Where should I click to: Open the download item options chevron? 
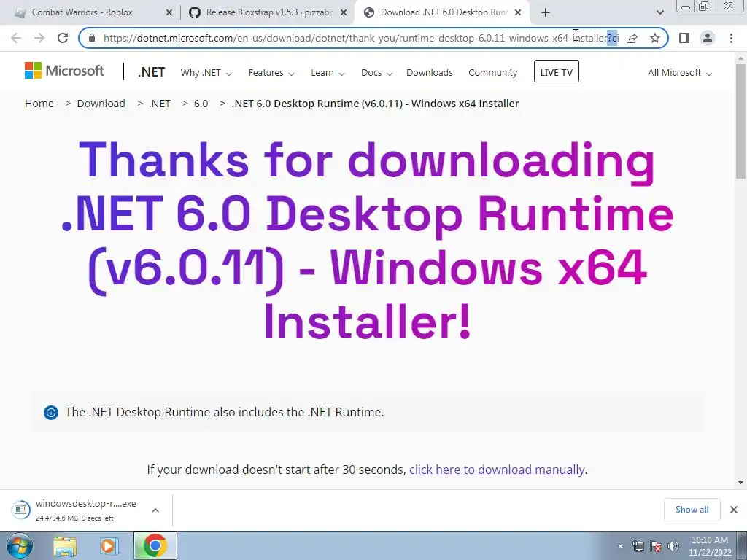tap(155, 510)
